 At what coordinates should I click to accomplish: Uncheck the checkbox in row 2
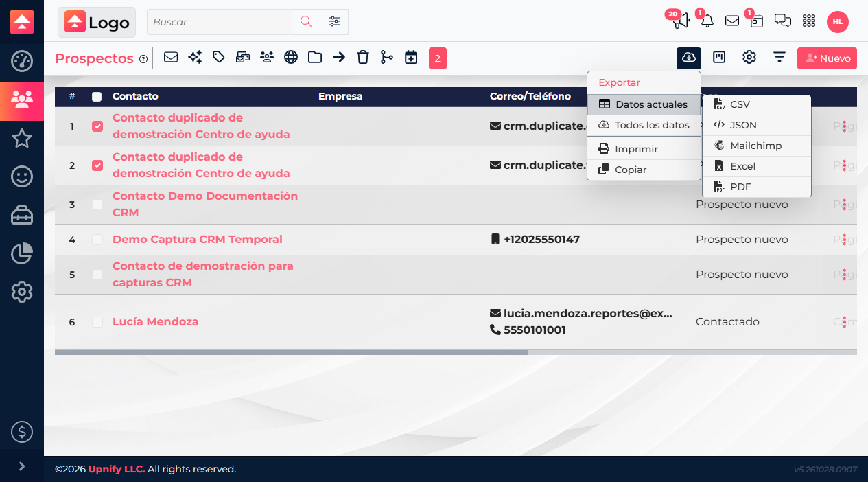[x=97, y=165]
